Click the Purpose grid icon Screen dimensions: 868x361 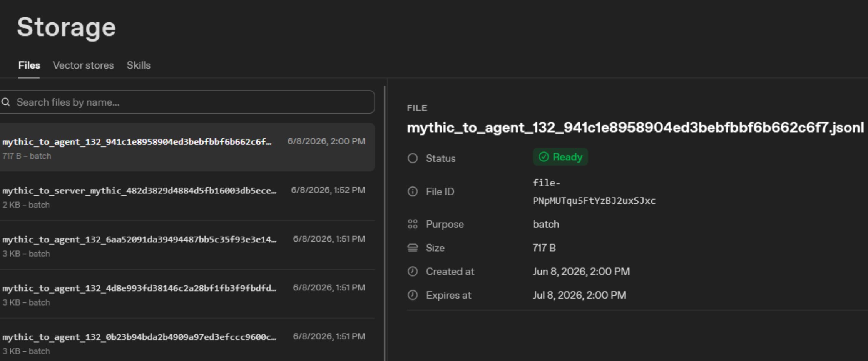(x=413, y=224)
